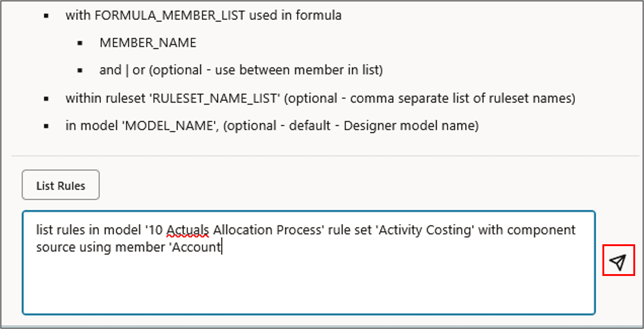This screenshot has height=329, width=644.
Task: Select the 'and | or' bullet entry
Action: (x=242, y=70)
